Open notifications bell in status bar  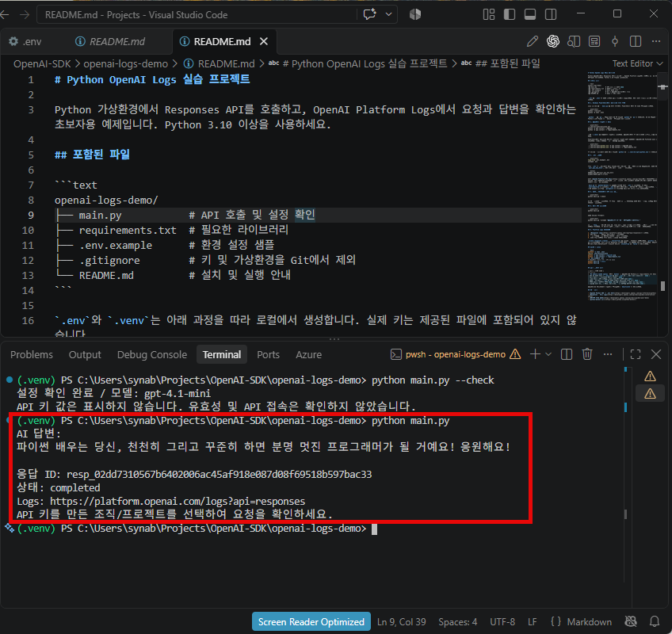pos(655,621)
